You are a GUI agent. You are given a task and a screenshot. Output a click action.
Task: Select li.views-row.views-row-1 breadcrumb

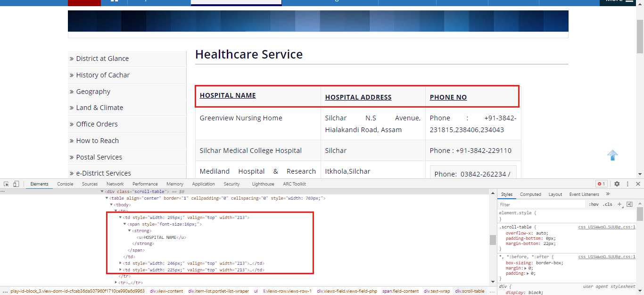click(288, 291)
